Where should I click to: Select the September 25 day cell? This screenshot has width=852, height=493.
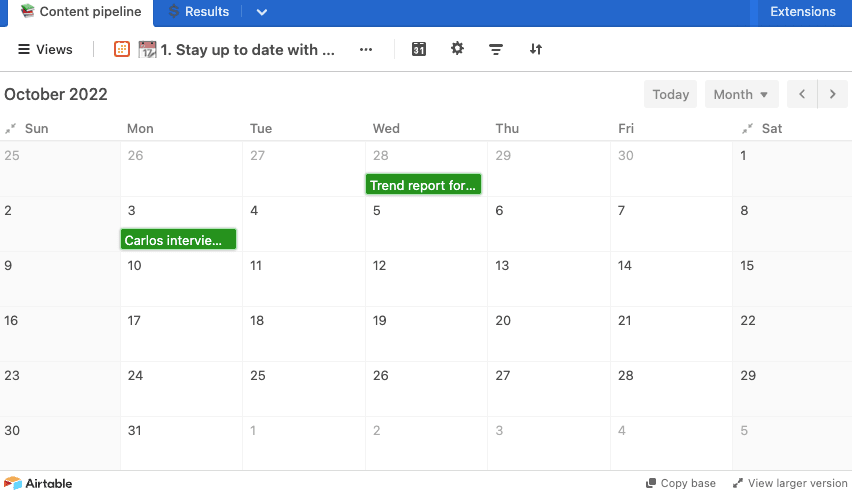click(60, 169)
